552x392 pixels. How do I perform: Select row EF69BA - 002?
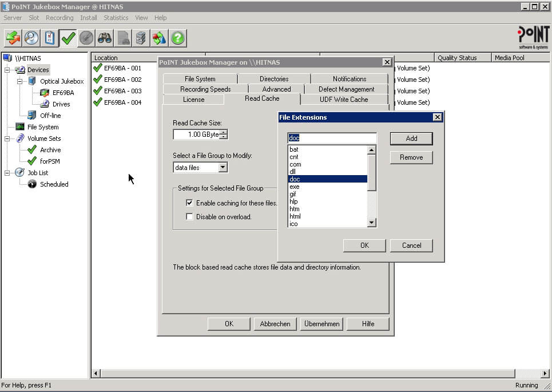tap(122, 80)
